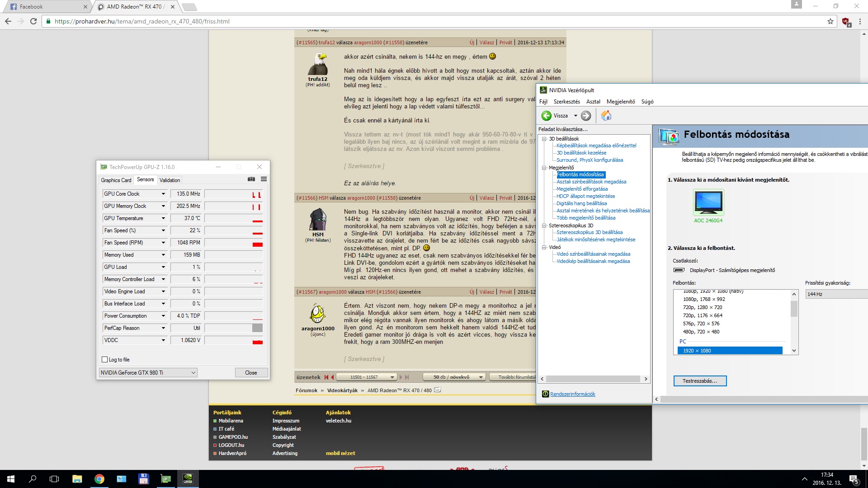This screenshot has width=868, height=488.
Task: Open the 50 db / növekvő dropdown
Action: [454, 377]
